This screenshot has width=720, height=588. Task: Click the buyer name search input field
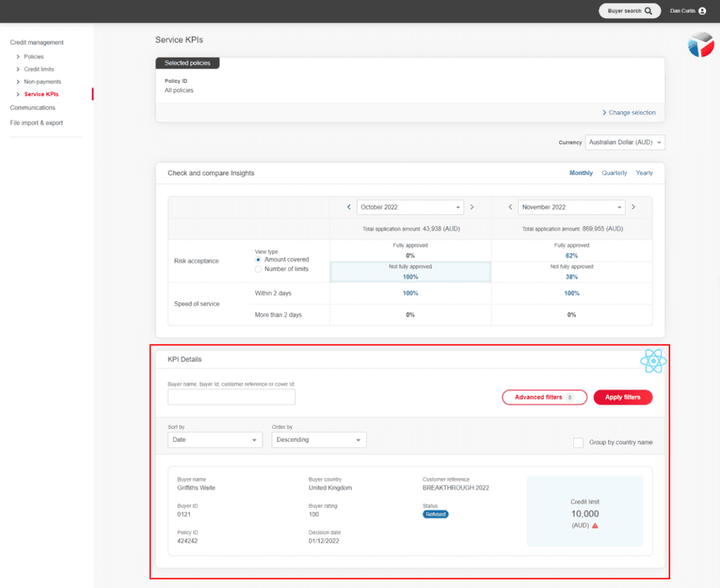pos(231,397)
